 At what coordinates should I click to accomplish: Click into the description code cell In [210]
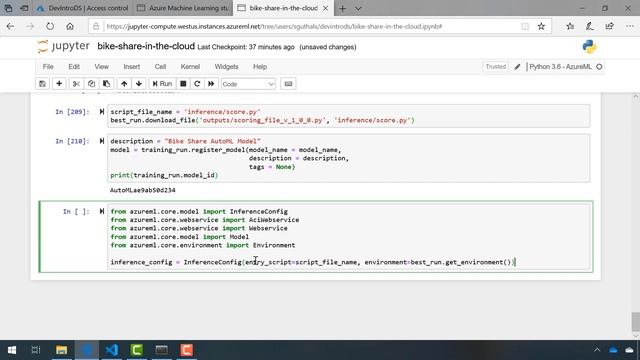(349, 158)
